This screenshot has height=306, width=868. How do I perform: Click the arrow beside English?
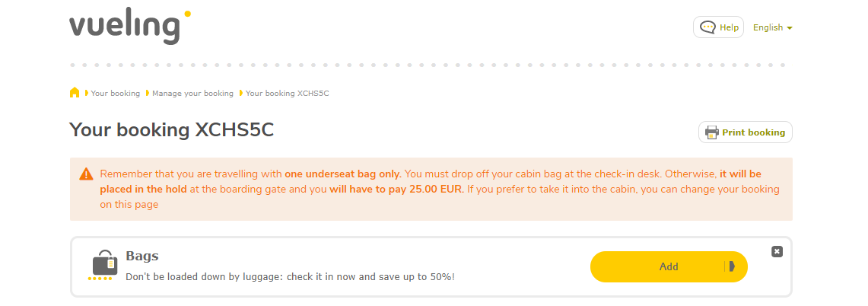click(x=790, y=28)
